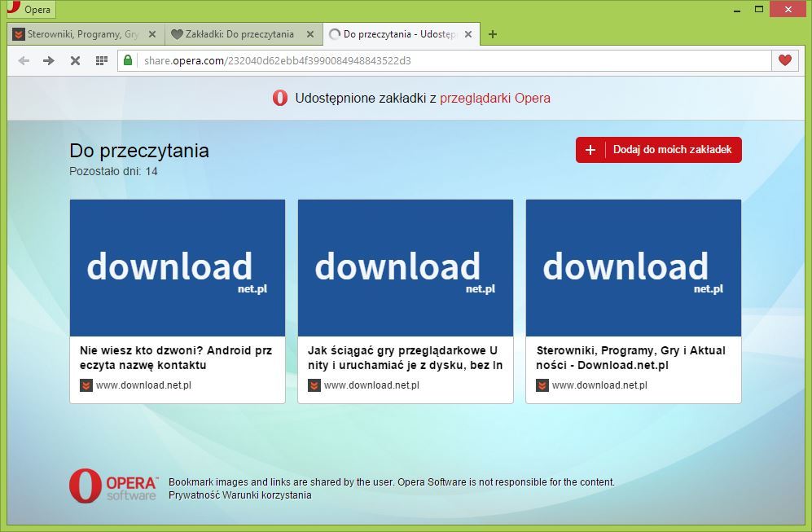
Task: Switch to Sterowniki, Programy, Gry tab
Action: (86, 34)
